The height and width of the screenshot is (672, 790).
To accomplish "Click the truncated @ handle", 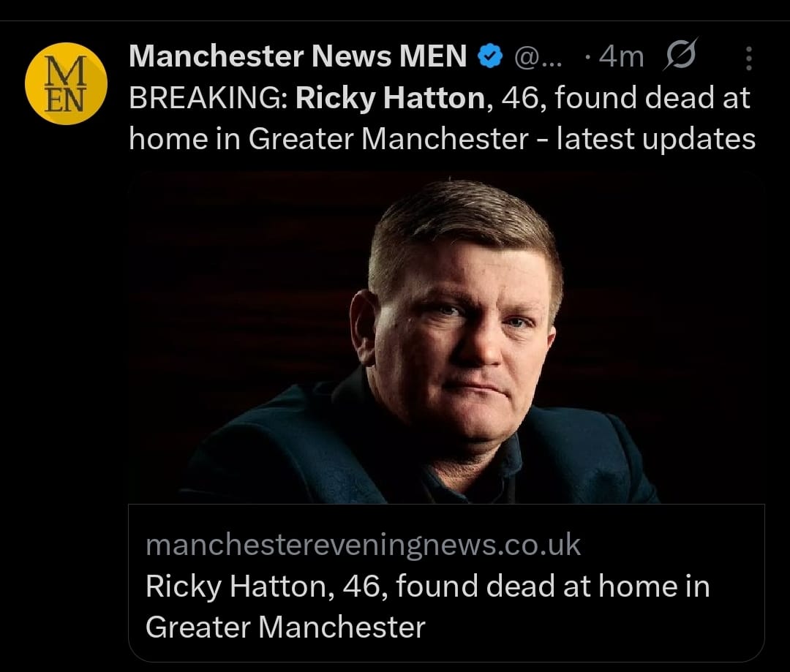I will click(x=538, y=56).
